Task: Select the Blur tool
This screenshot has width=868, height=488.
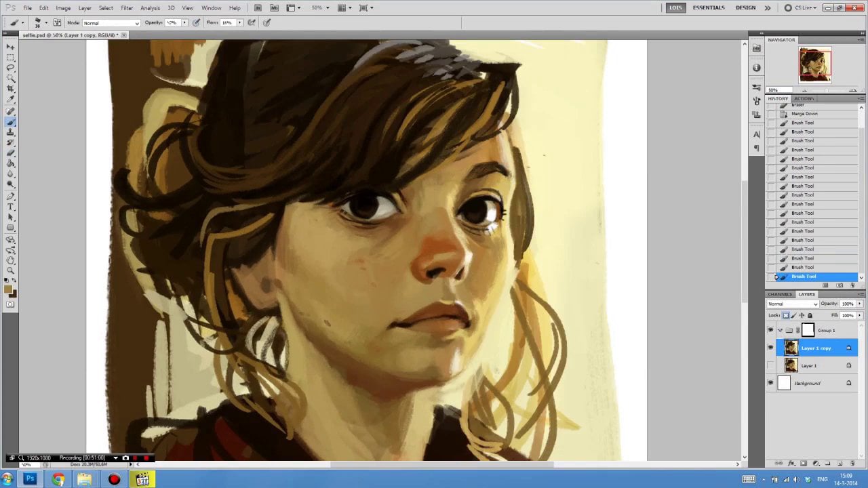Action: coord(11,174)
